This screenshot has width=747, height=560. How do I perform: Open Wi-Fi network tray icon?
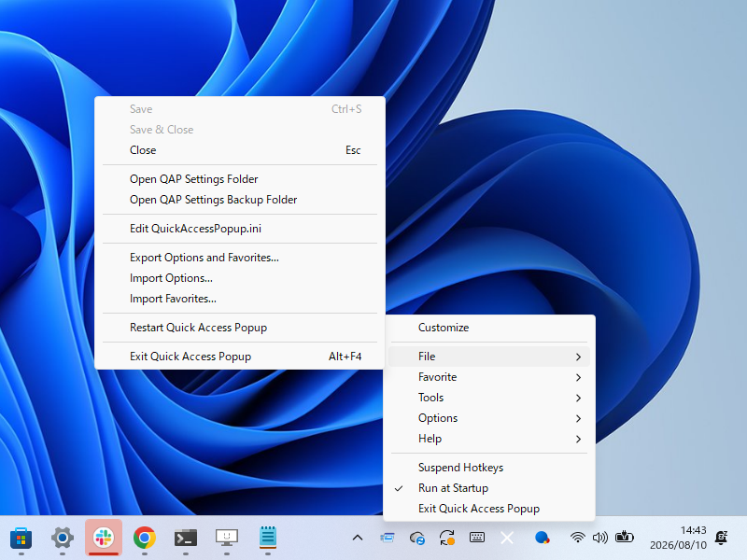pyautogui.click(x=577, y=538)
